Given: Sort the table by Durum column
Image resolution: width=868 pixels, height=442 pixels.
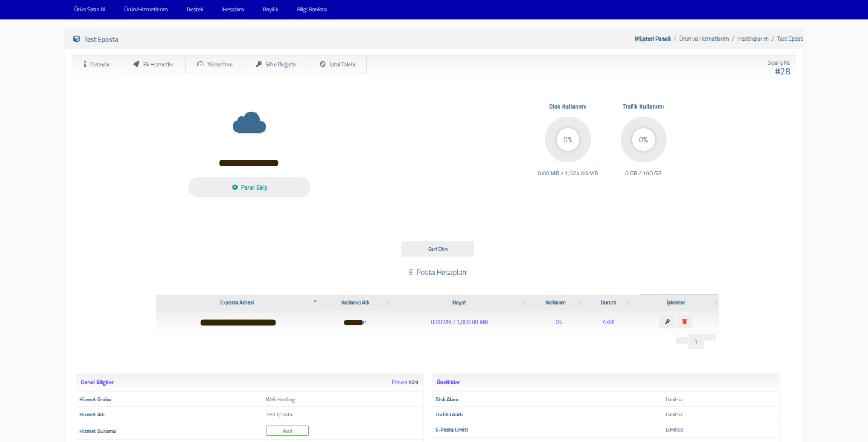Looking at the screenshot, I should (608, 302).
